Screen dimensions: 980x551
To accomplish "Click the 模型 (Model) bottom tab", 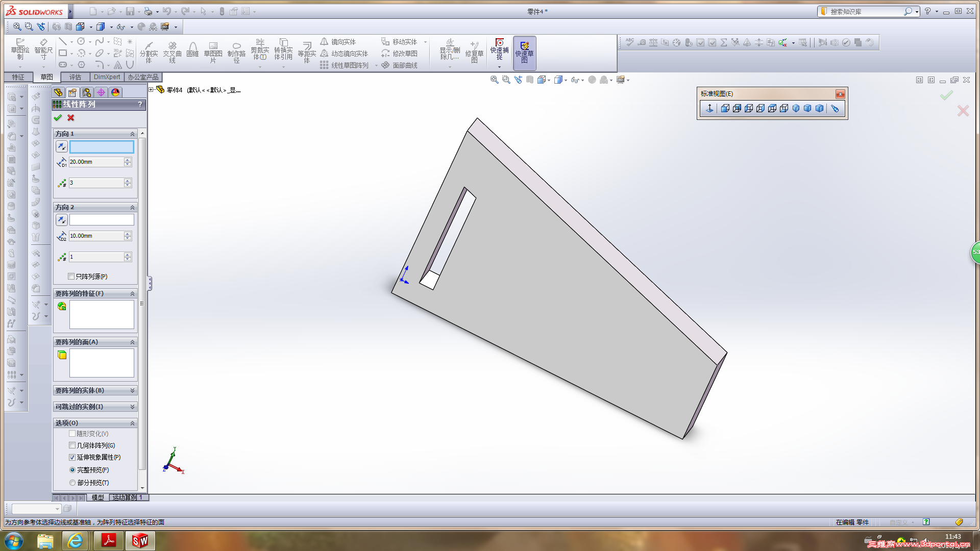I will 97,497.
